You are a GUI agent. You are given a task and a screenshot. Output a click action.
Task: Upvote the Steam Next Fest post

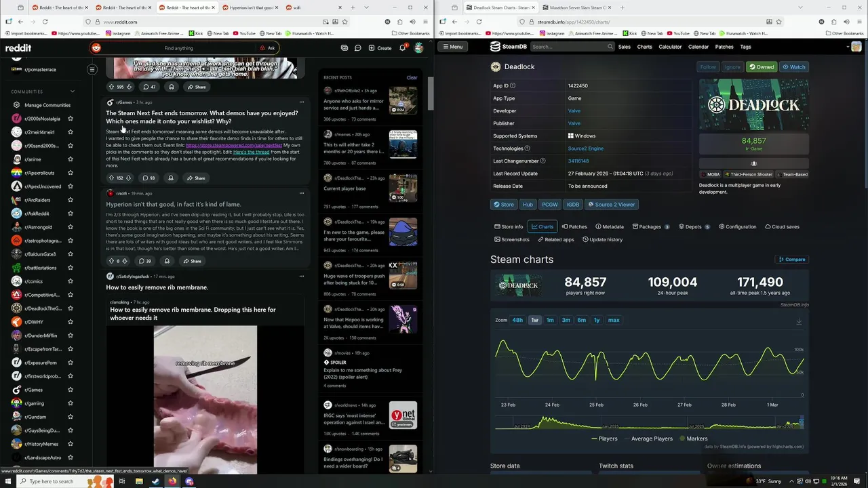click(x=112, y=178)
